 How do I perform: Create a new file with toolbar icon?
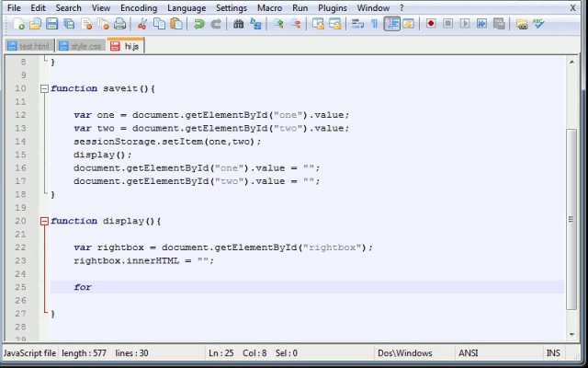click(18, 24)
